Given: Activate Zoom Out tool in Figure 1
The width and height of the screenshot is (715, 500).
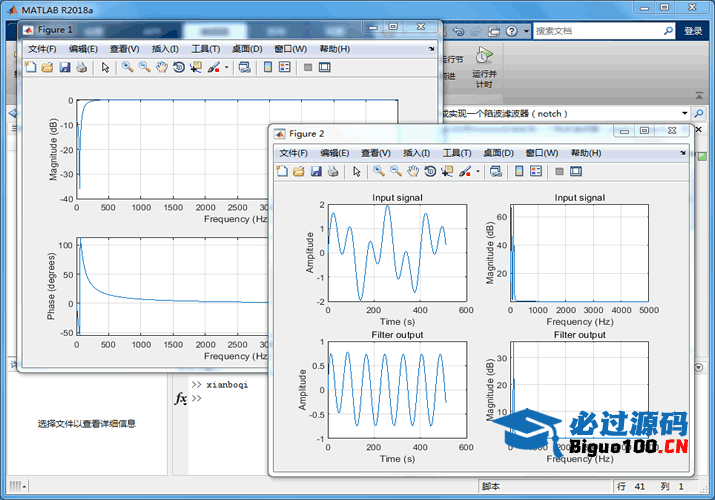Looking at the screenshot, I should point(145,67).
